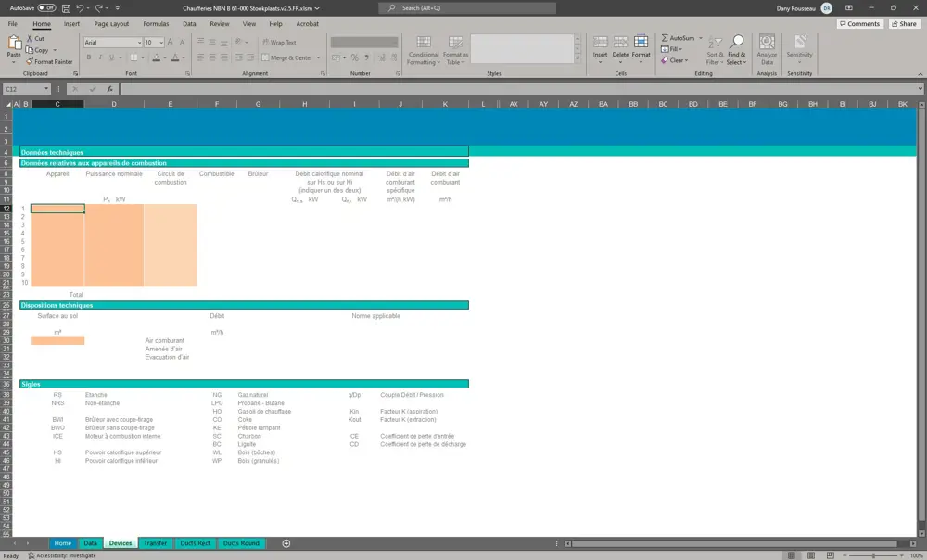
Task: Click the Insert Function fx icon
Action: coord(109,89)
